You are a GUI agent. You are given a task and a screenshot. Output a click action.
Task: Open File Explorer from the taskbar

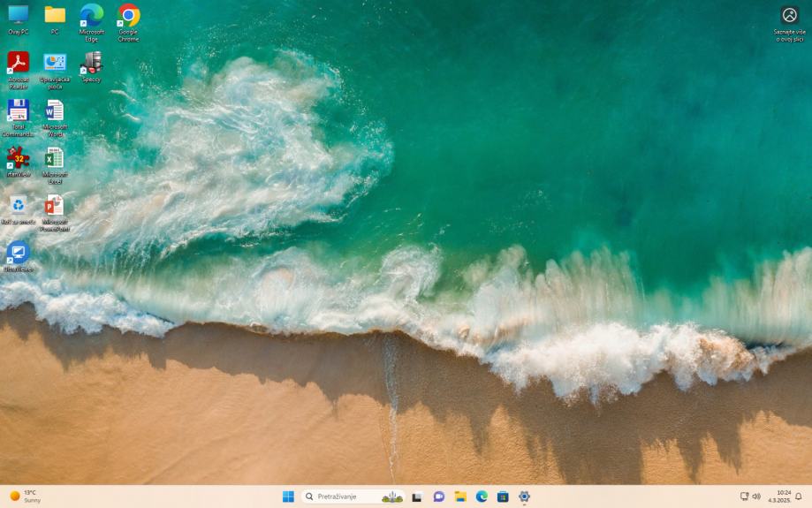pyautogui.click(x=460, y=497)
